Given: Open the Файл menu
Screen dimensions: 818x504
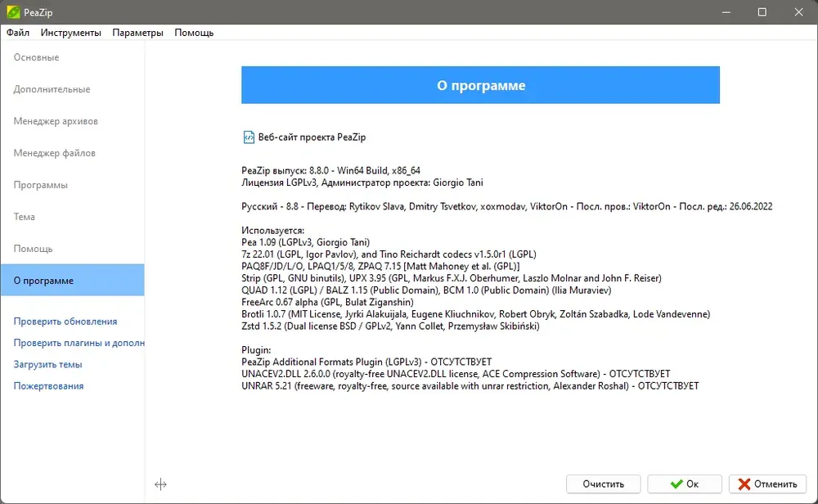Looking at the screenshot, I should click(x=18, y=33).
